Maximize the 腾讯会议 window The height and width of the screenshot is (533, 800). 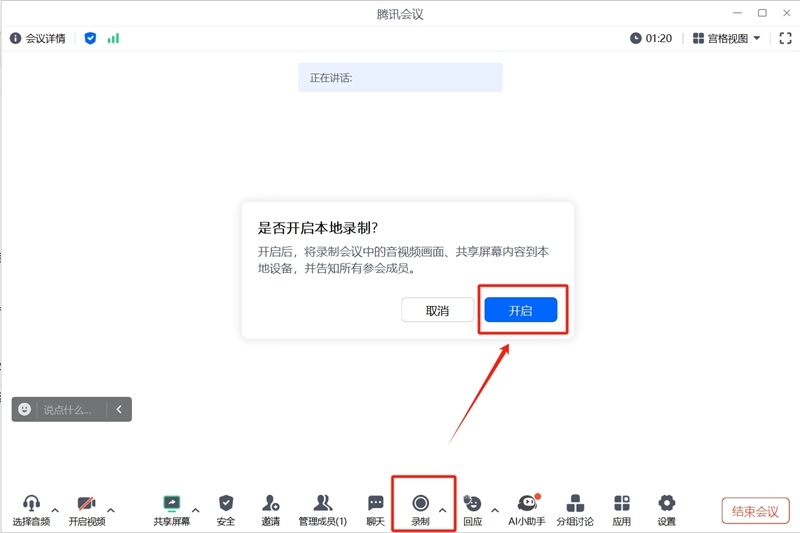[762, 13]
